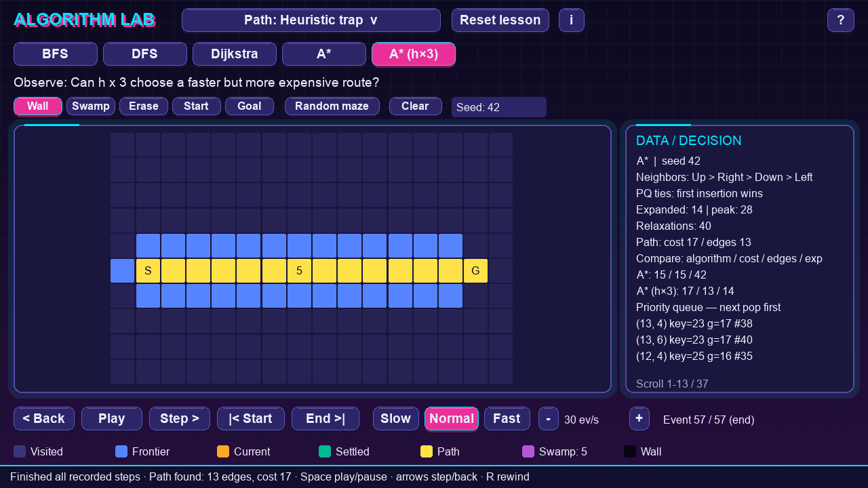Viewport: 868px width, 488px height.
Task: Step back with the < Back button
Action: point(44,419)
